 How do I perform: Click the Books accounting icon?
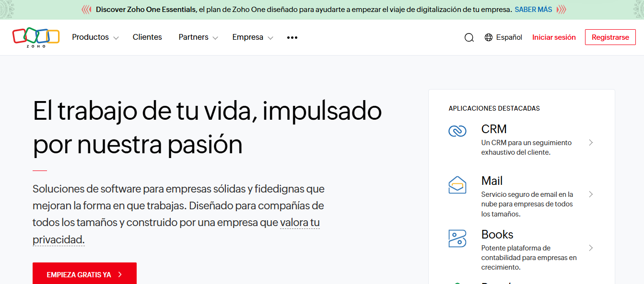click(457, 238)
